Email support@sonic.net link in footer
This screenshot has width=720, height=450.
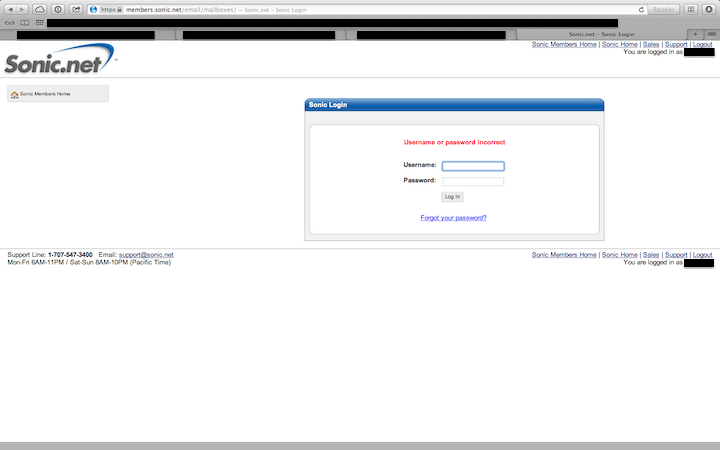coord(146,255)
